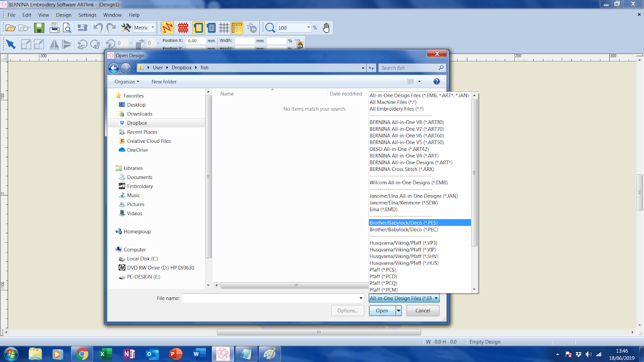Click the navigation pane scrollbar thumb
644x362 pixels.
208,177
